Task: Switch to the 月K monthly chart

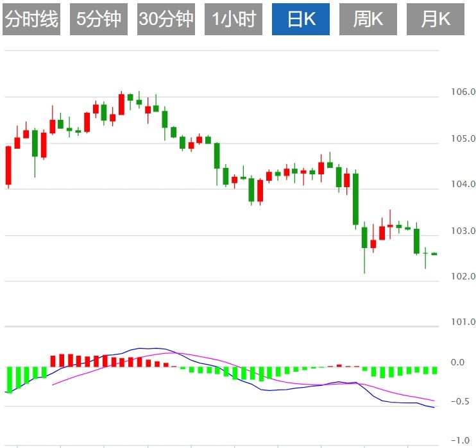Action: click(x=436, y=19)
